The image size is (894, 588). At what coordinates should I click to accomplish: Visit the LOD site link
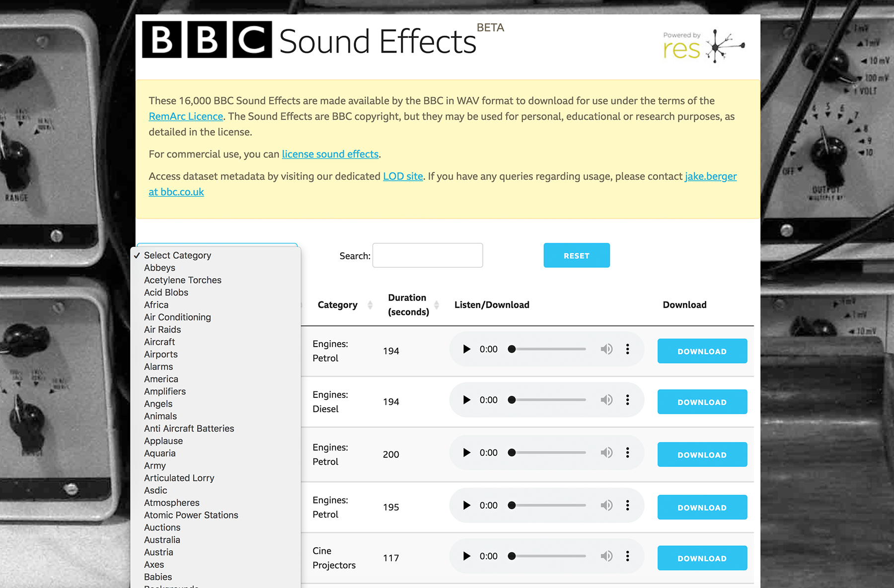click(x=403, y=176)
